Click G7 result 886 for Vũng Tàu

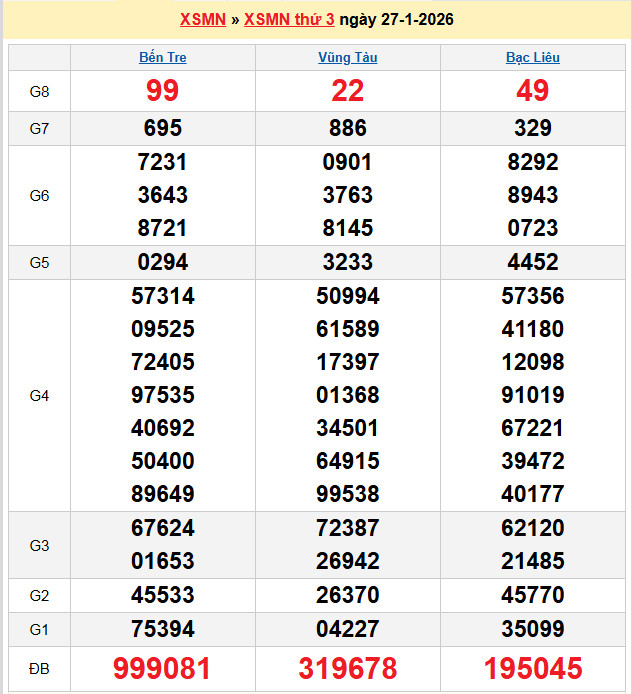point(347,128)
